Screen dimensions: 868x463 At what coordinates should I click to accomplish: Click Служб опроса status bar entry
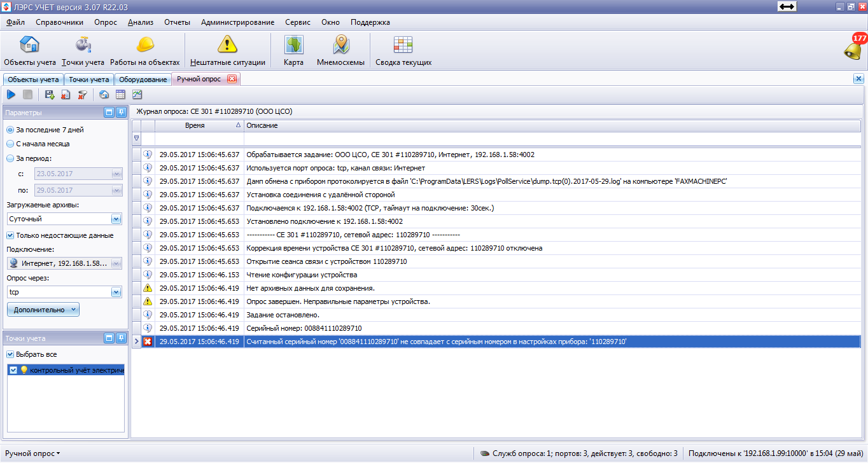pyautogui.click(x=578, y=453)
